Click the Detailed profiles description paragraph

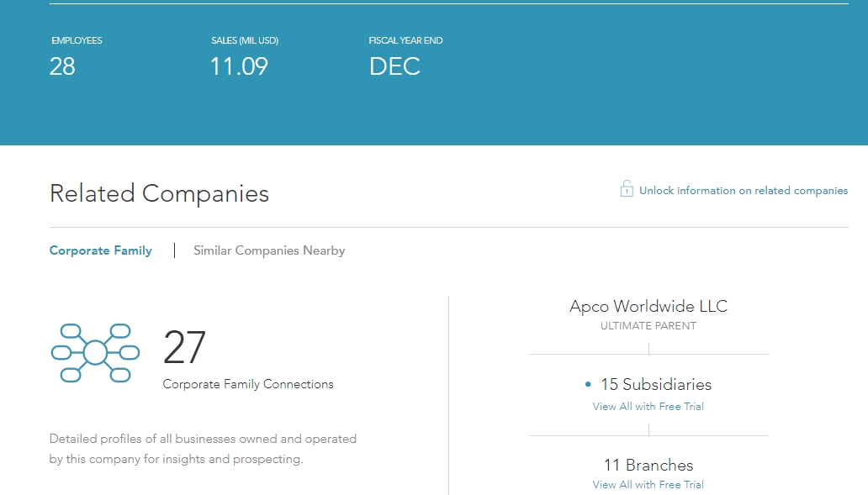click(203, 449)
